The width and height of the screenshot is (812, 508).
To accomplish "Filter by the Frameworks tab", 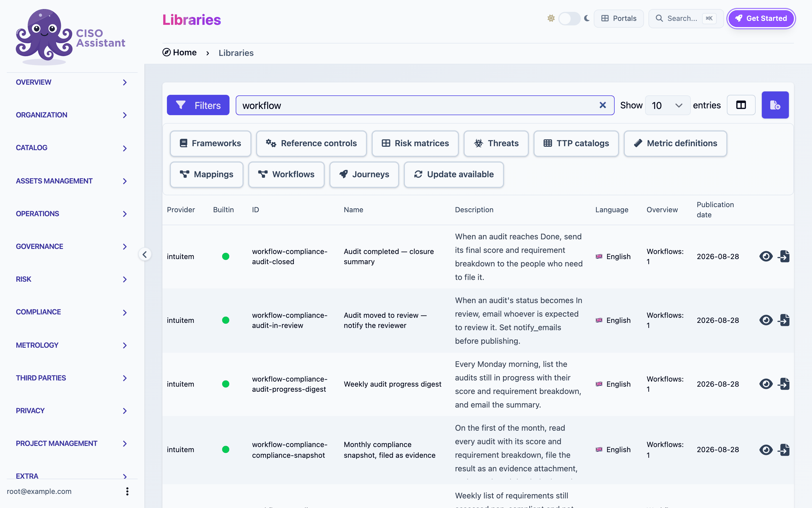I will (x=210, y=143).
